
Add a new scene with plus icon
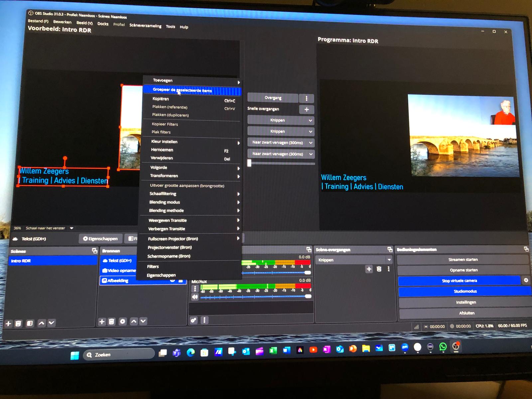(9, 324)
